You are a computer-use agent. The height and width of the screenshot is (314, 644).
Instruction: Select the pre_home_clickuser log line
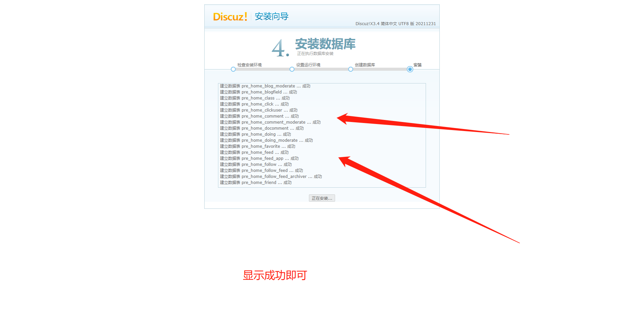(x=259, y=110)
